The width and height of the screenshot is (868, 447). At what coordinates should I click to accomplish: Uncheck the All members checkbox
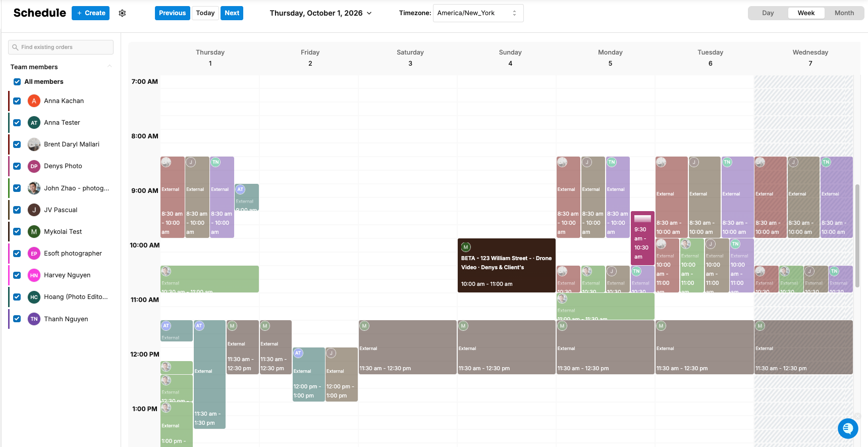click(17, 82)
